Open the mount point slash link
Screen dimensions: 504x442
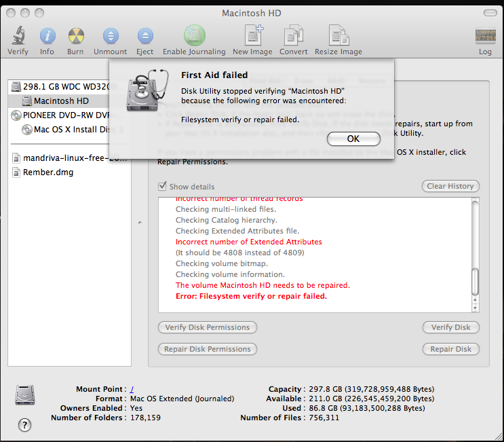coord(132,389)
